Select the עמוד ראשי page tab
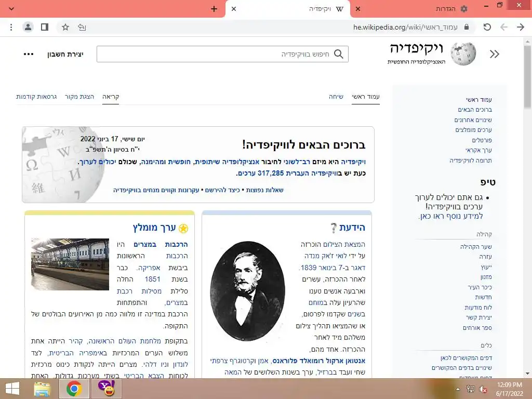 pos(366,97)
